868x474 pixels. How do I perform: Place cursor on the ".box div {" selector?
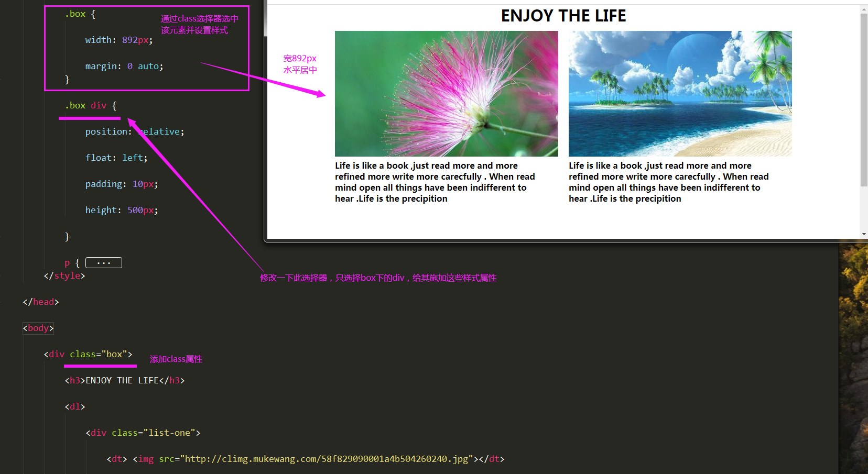click(91, 105)
